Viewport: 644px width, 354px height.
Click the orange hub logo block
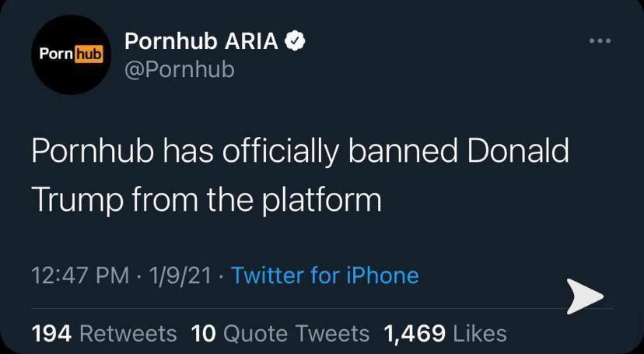point(89,54)
